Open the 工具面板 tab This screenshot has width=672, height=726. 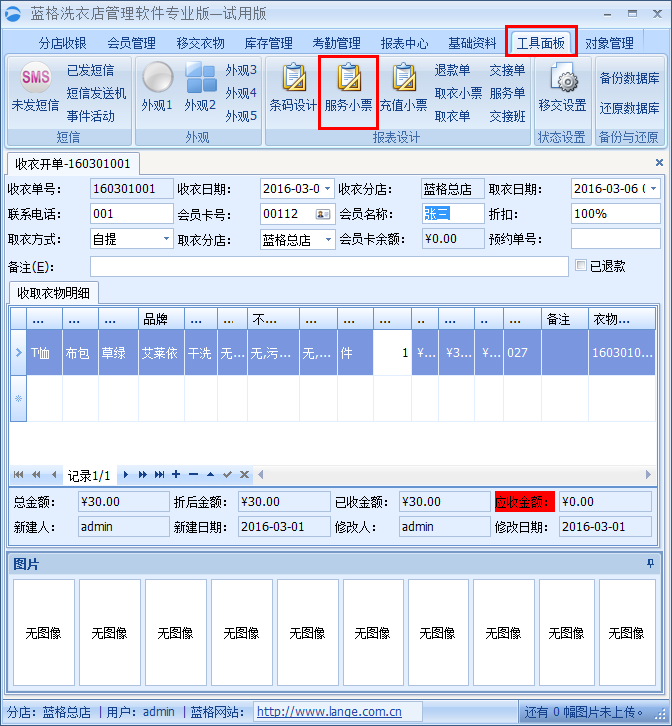click(x=541, y=44)
